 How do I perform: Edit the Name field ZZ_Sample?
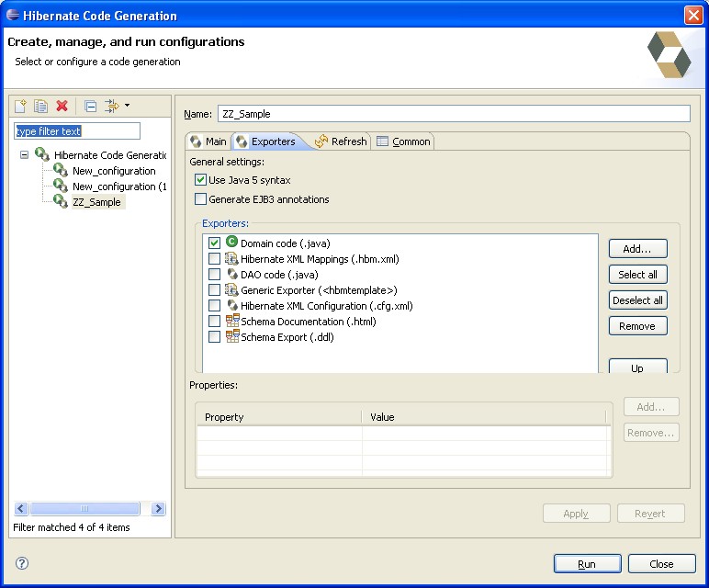pos(454,114)
